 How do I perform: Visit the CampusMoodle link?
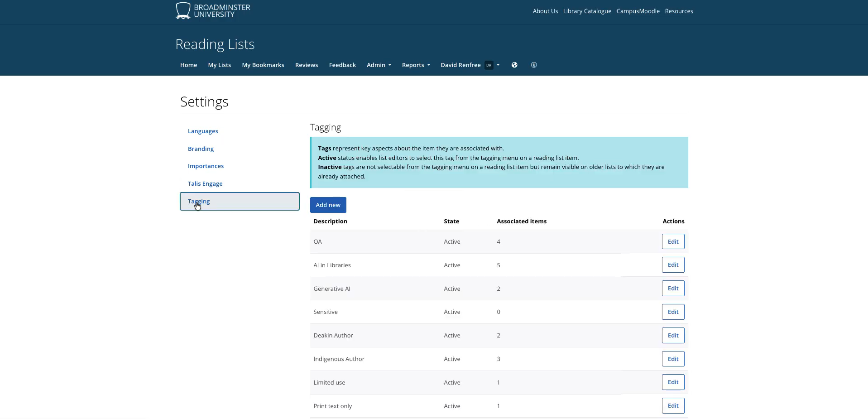coord(638,11)
